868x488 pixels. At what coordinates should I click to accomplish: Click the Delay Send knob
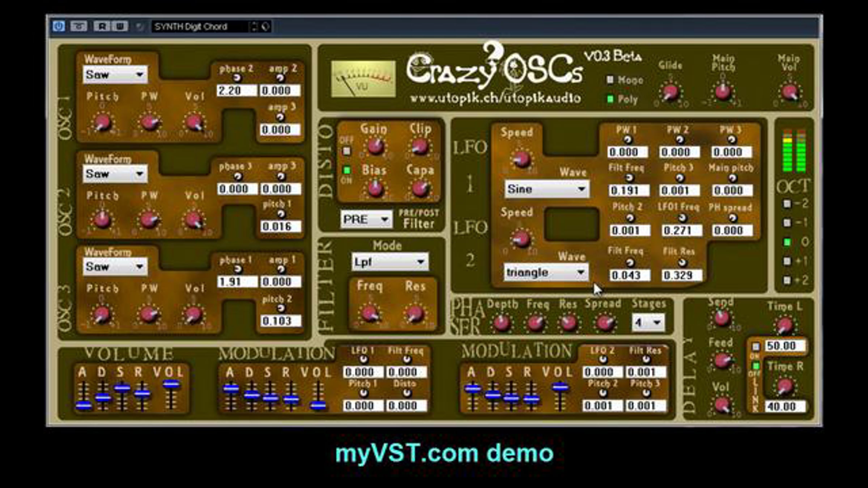point(722,318)
